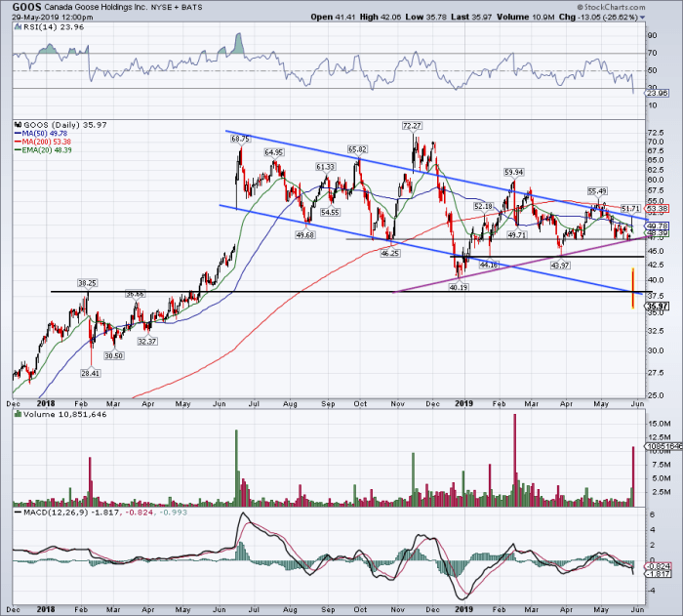Click the 55.49 price label
This screenshot has height=616, width=683.
pos(597,191)
